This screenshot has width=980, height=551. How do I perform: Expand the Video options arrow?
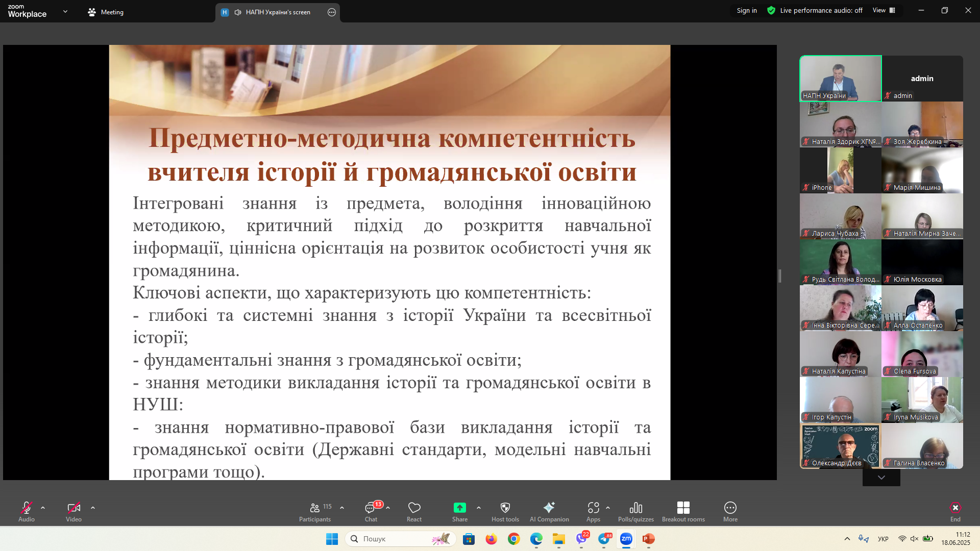tap(93, 508)
